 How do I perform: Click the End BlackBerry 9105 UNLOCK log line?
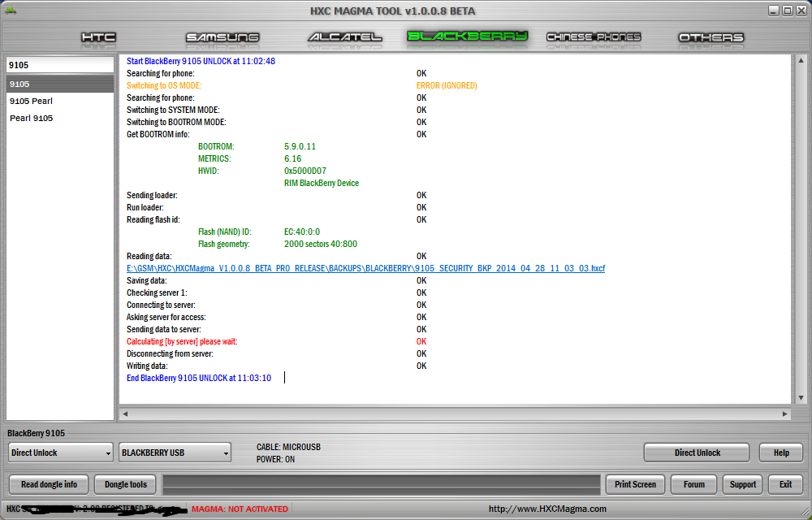click(x=199, y=378)
